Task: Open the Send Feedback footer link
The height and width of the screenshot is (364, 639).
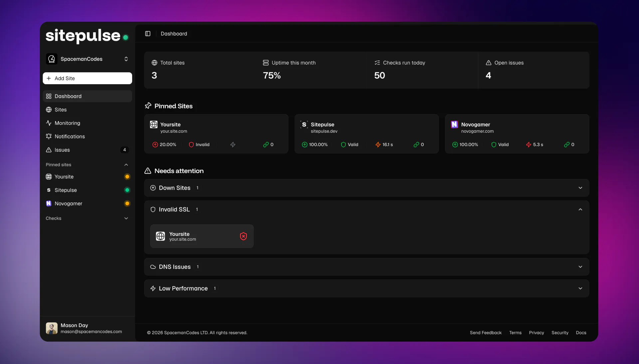Action: click(x=486, y=333)
